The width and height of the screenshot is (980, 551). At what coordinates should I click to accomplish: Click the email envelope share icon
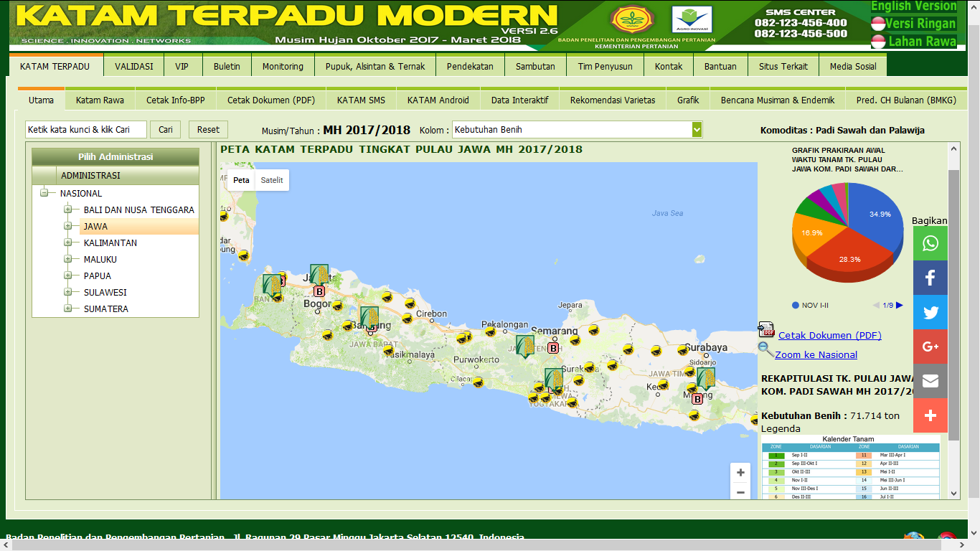click(x=930, y=381)
